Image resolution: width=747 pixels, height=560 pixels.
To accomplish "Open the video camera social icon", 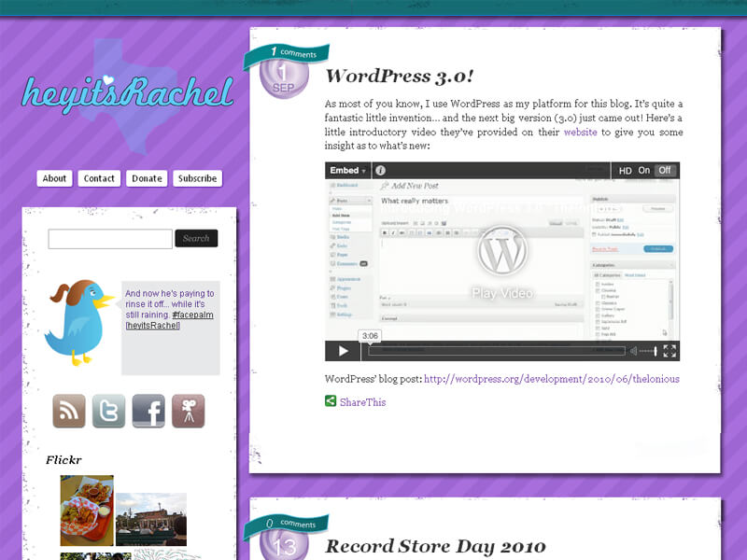I will click(189, 411).
